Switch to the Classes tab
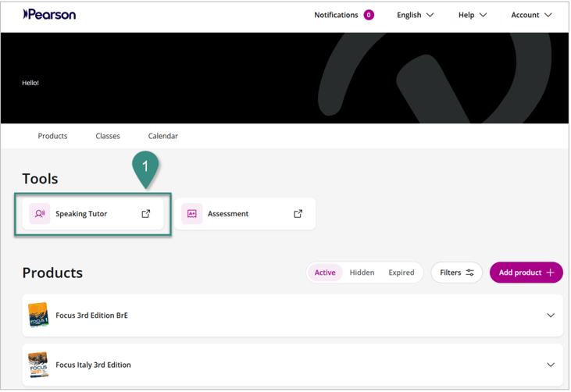The height and width of the screenshot is (392, 571). point(108,136)
